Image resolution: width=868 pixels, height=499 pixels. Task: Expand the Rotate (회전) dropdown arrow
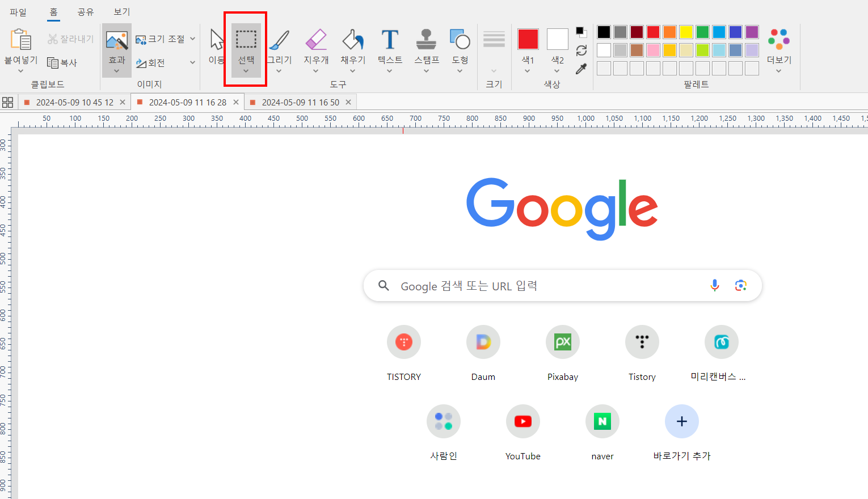tap(193, 62)
